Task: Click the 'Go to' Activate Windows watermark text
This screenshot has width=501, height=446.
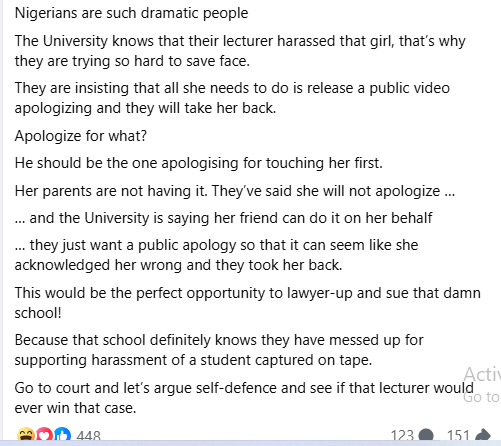Action: click(x=482, y=397)
